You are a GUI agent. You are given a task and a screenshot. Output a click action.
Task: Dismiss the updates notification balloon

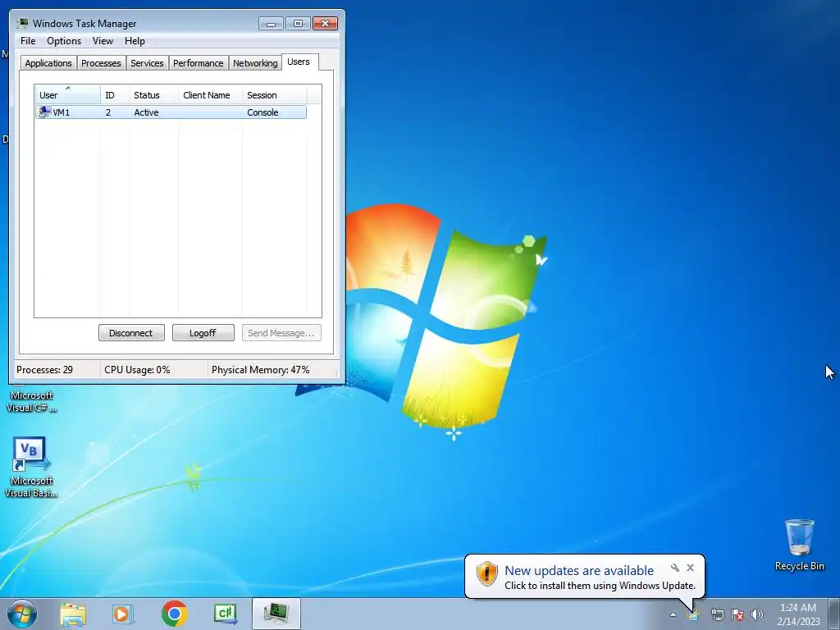click(690, 568)
